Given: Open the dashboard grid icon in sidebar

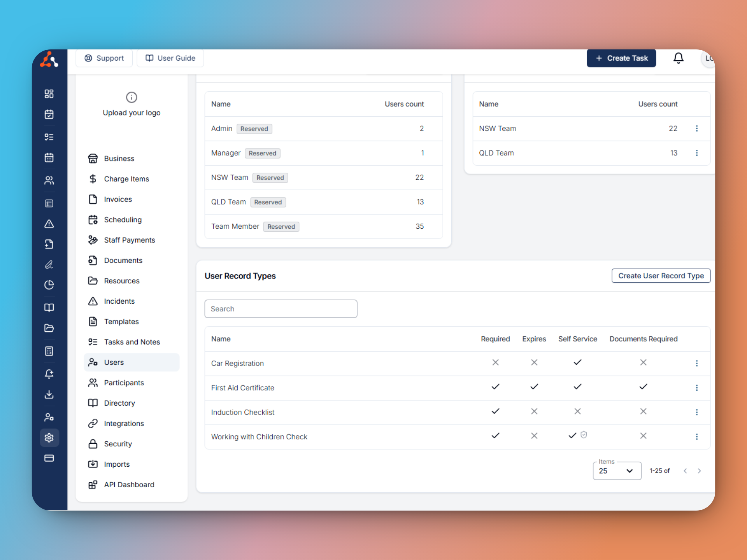Looking at the screenshot, I should tap(49, 93).
